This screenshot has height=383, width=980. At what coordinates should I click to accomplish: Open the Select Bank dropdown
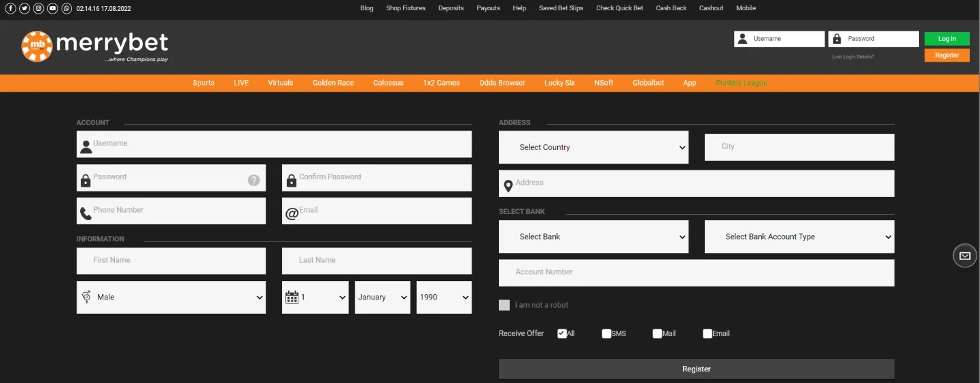click(593, 237)
